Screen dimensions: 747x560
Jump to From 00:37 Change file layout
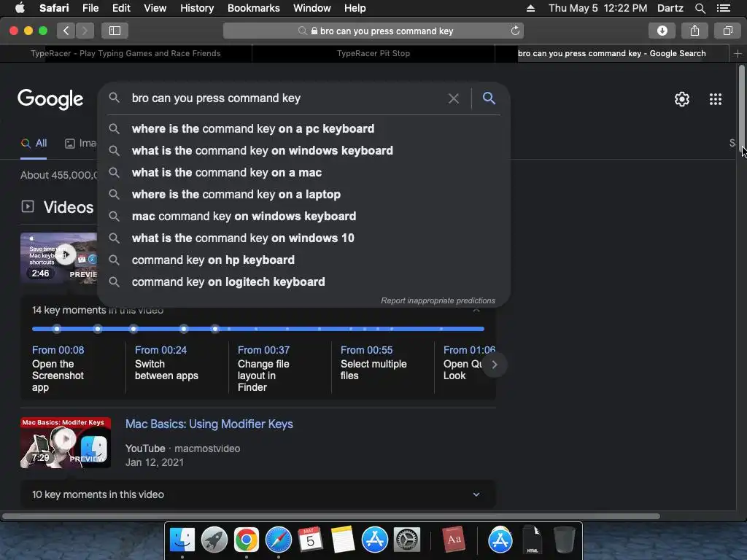click(263, 368)
